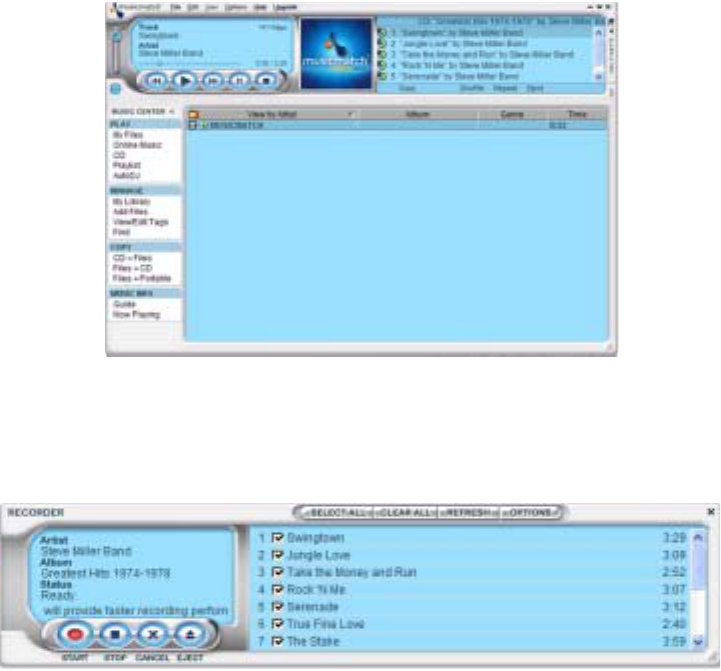Uncheck track 2 Jungle Love in Recorder
The width and height of the screenshot is (721, 671).
[x=277, y=555]
